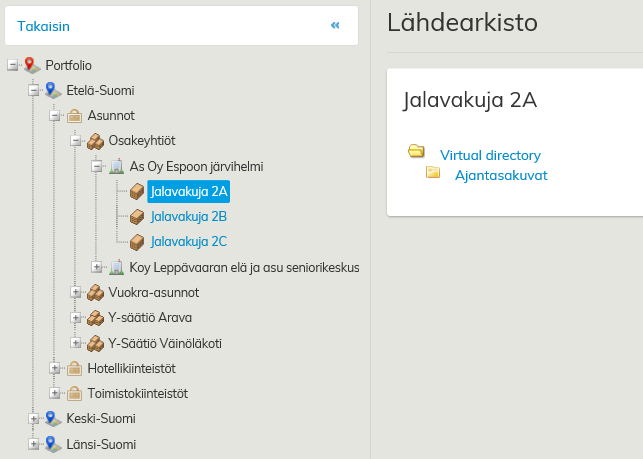Screen dimensions: 643x459
Task: Open the Virtual directory link
Action: pos(490,155)
